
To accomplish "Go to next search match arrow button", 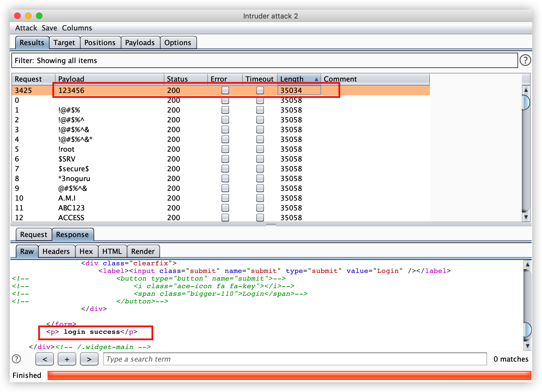I will click(x=89, y=359).
